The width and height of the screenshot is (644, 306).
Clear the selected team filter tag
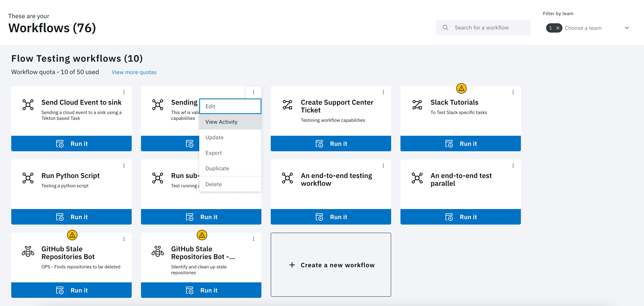coord(558,28)
